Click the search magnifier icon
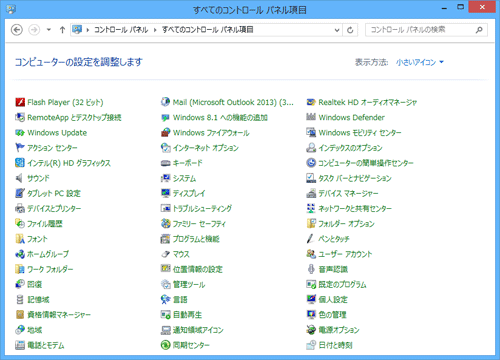The image size is (500, 360). click(479, 30)
